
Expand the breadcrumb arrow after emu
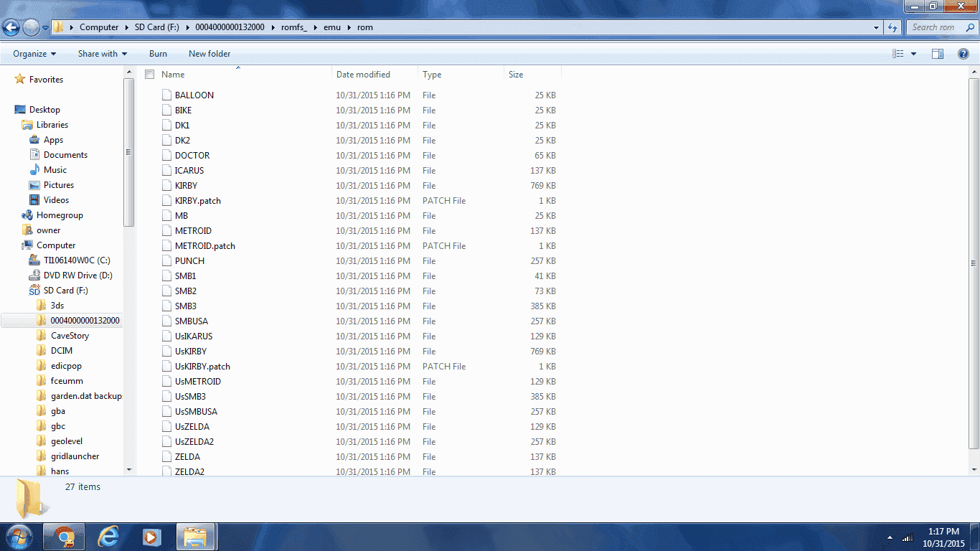point(349,27)
